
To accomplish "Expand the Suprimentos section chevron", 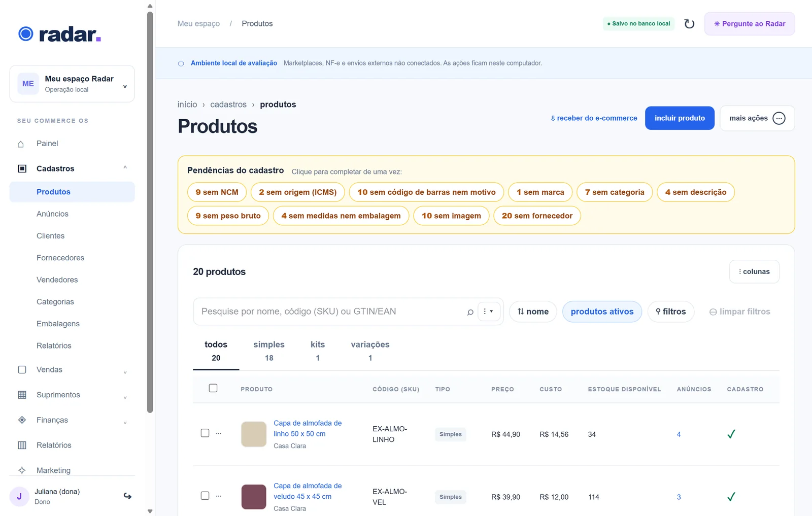I will [x=125, y=397].
